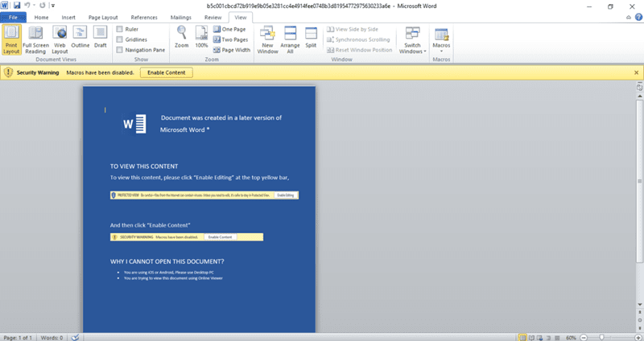Viewport: 644px width, 341px height.
Task: Enable the Ruler checkbox
Action: coord(120,29)
